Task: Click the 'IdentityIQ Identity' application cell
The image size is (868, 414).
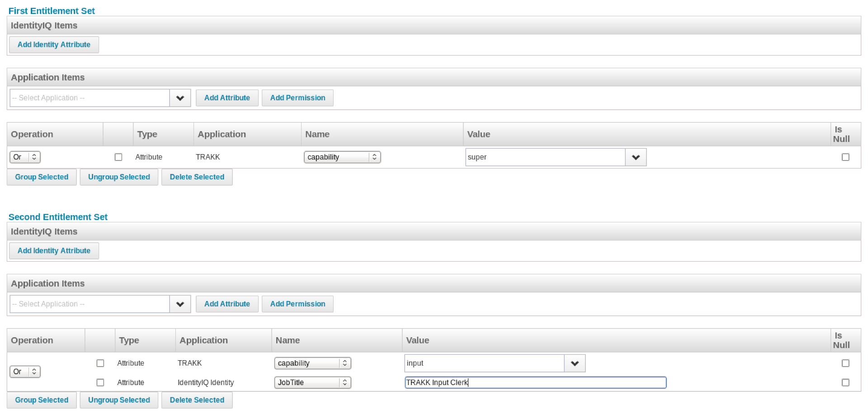Action: pos(206,383)
